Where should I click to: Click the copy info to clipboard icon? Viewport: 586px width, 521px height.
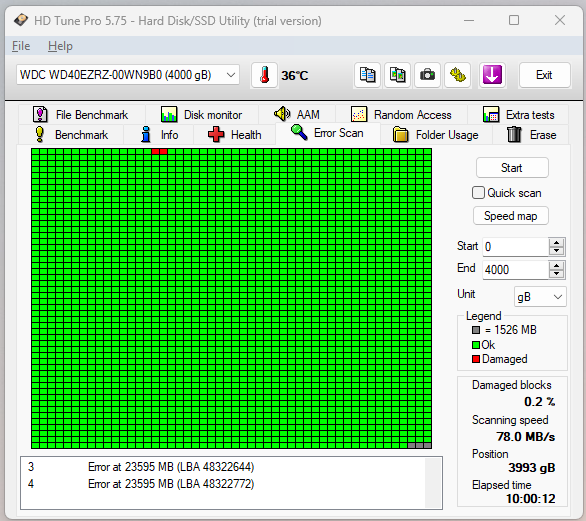367,75
